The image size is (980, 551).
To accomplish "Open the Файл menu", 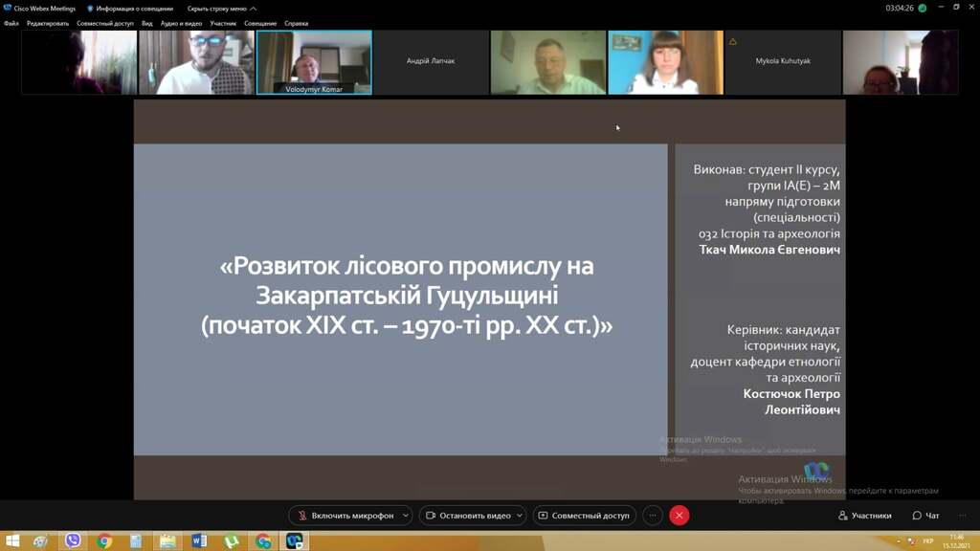I will [x=11, y=23].
